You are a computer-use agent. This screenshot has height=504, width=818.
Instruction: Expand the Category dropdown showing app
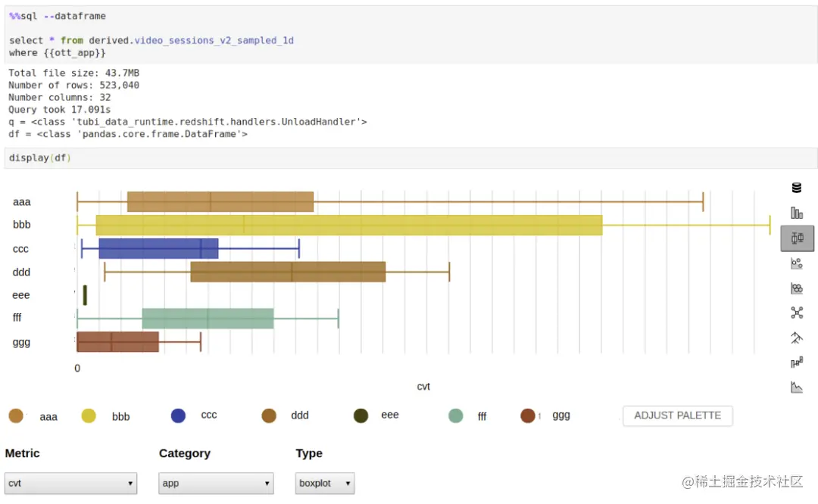point(216,483)
